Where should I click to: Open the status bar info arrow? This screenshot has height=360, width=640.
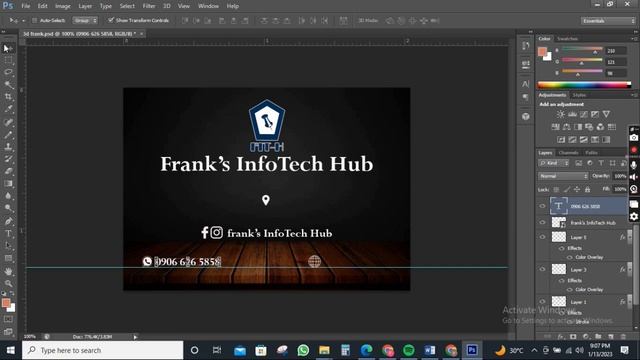pyautogui.click(x=135, y=337)
